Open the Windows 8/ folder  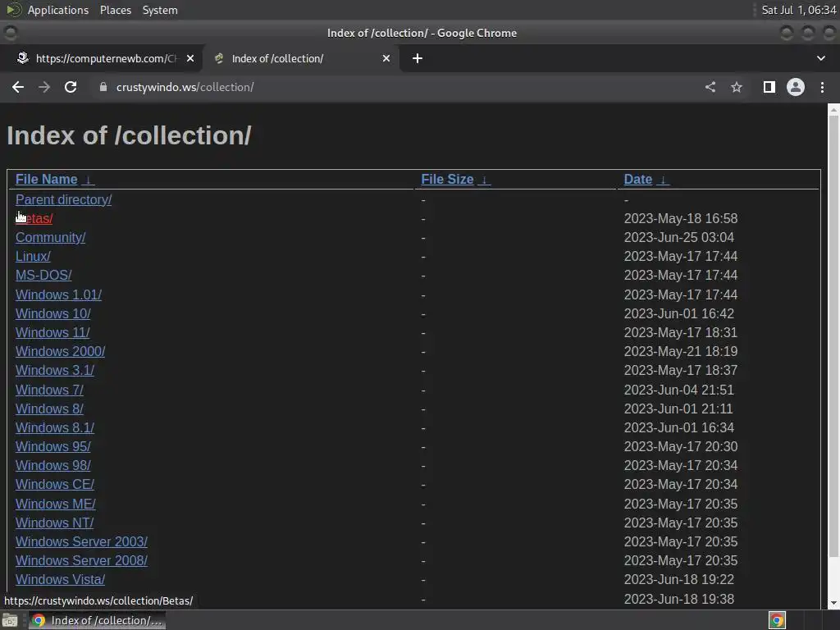pyautogui.click(x=49, y=409)
